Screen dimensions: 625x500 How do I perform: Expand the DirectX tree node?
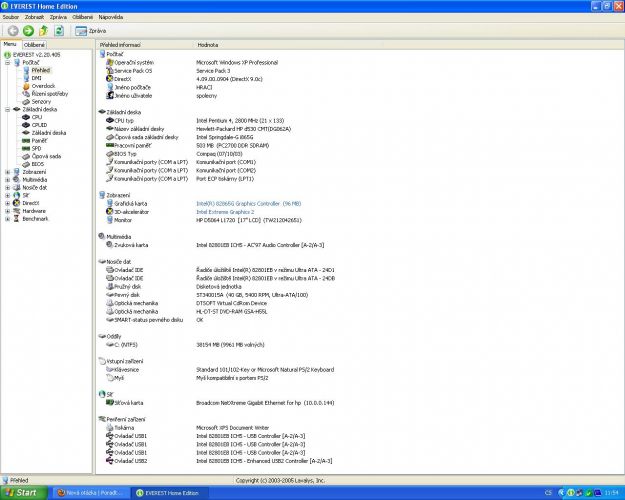(x=7, y=203)
